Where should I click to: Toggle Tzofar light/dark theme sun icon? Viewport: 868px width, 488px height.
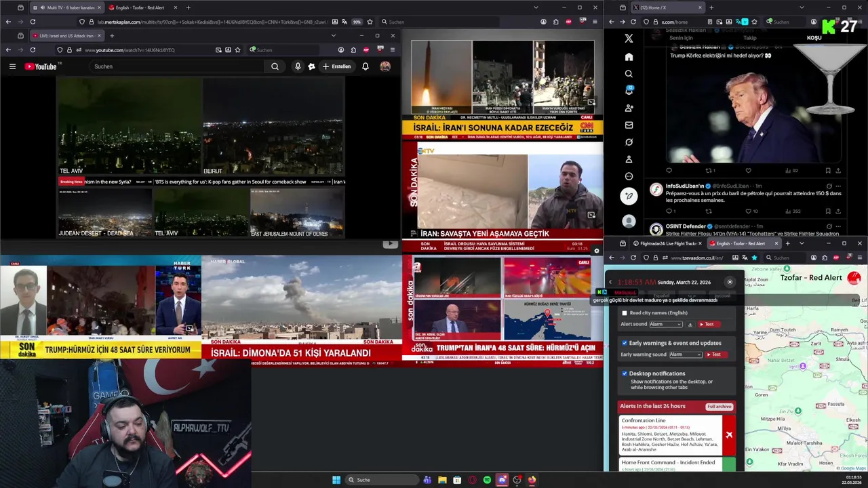pyautogui.click(x=730, y=282)
